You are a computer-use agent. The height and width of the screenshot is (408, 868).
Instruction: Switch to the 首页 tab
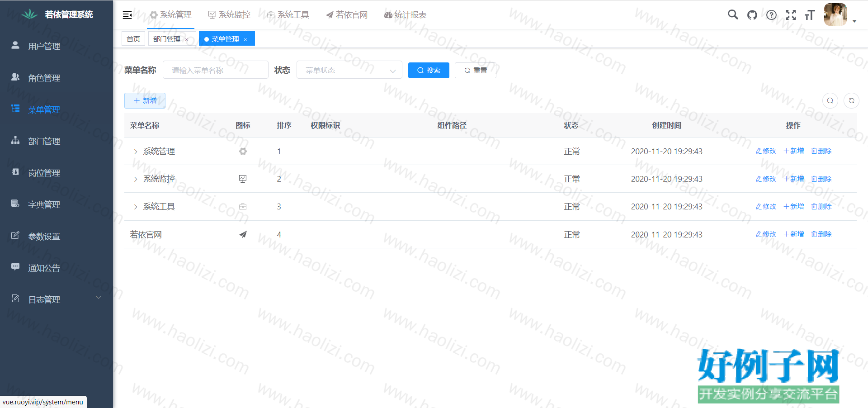click(133, 39)
